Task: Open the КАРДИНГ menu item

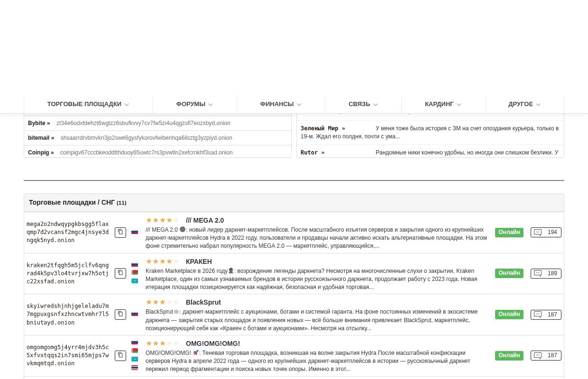Action: coord(443,104)
